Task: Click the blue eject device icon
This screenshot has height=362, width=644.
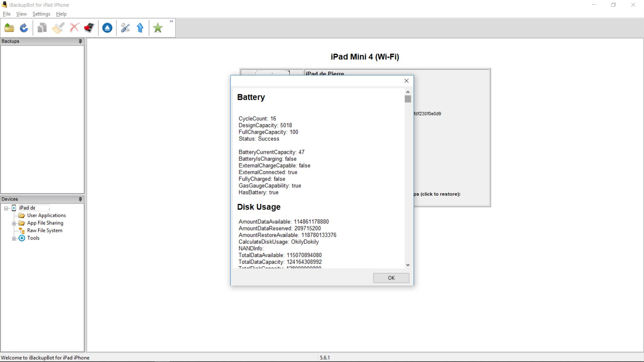Action: pos(107,28)
